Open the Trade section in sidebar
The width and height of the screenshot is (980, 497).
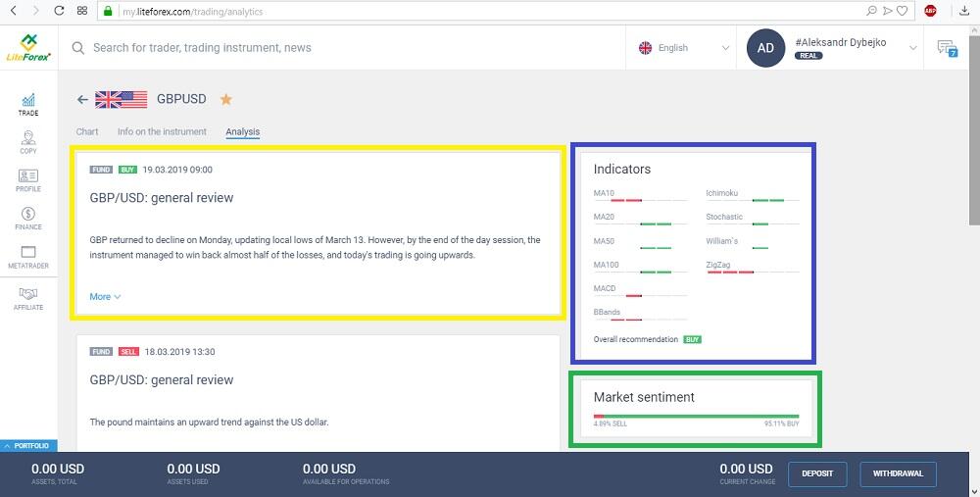point(28,104)
